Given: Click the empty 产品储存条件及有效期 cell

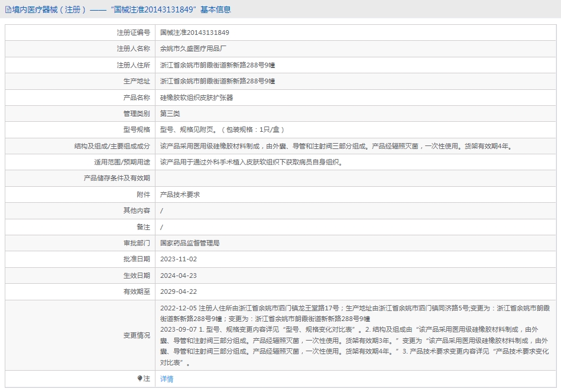Looking at the screenshot, I should tap(356, 179).
